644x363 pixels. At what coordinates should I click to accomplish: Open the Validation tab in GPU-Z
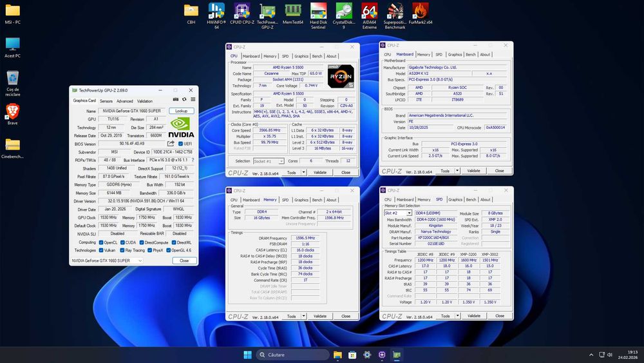pyautogui.click(x=144, y=101)
